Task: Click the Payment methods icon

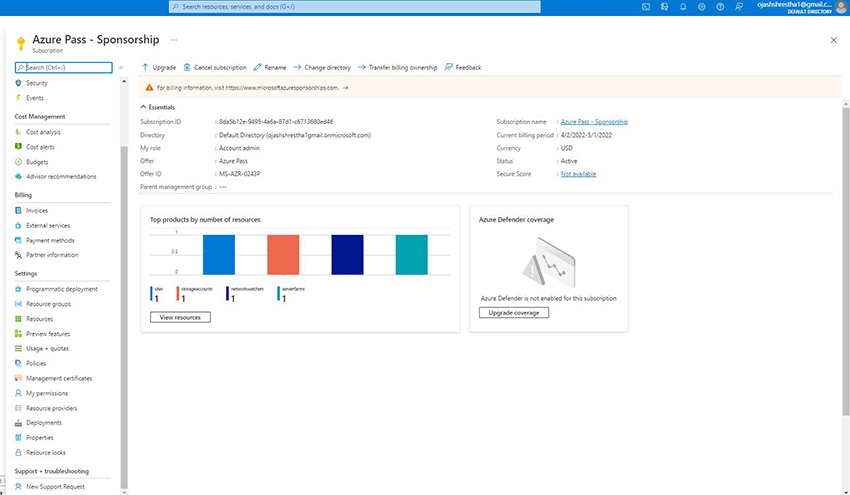Action: pos(18,240)
